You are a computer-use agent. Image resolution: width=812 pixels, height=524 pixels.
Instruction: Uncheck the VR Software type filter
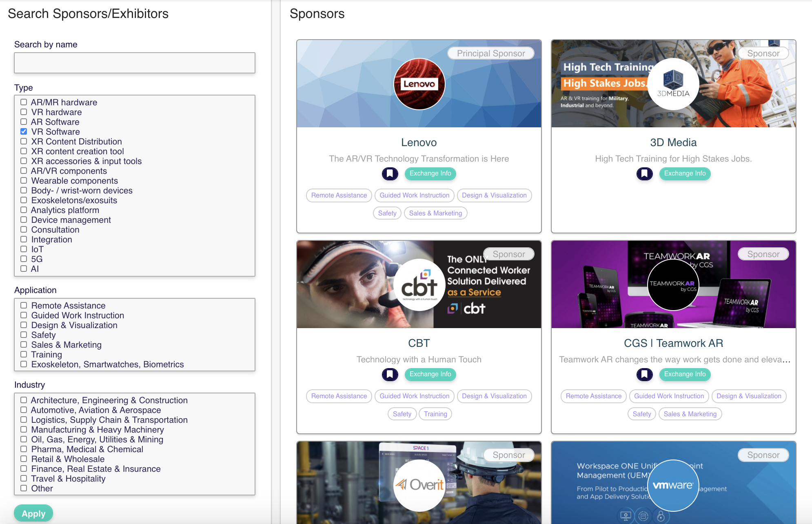[24, 131]
